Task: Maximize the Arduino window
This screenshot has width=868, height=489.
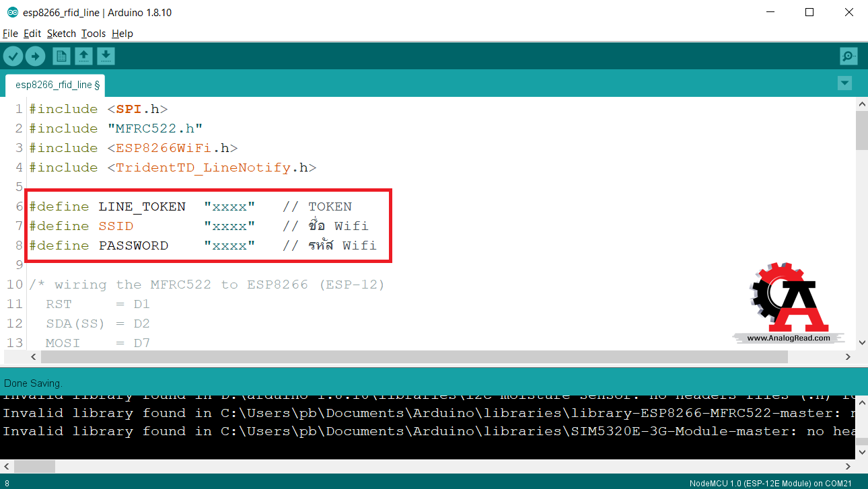Action: click(x=809, y=12)
